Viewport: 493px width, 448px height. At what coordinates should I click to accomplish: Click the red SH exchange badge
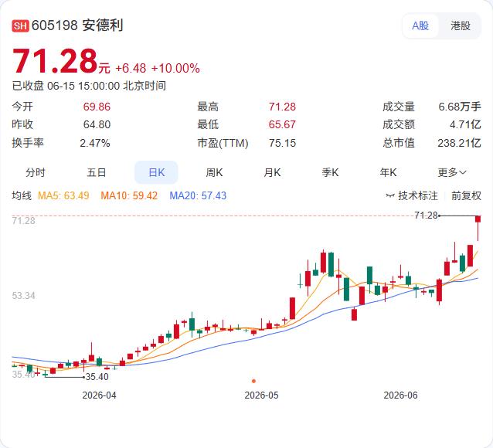coord(20,25)
